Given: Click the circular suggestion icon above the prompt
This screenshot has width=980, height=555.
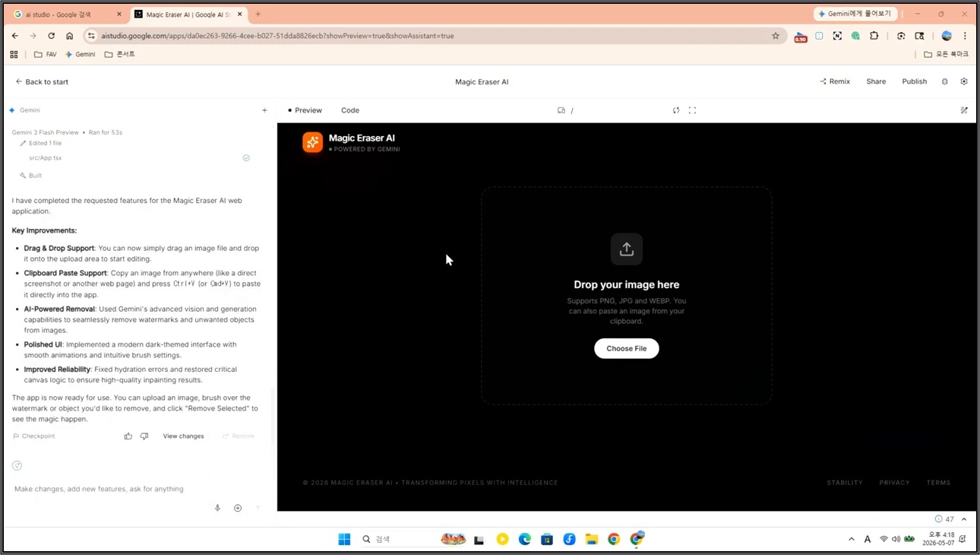Looking at the screenshot, I should click(x=17, y=465).
